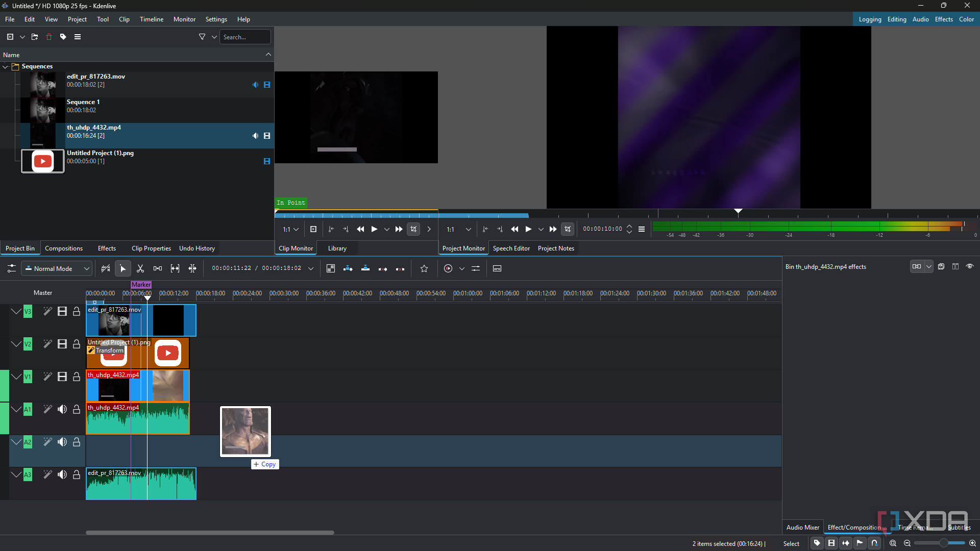Image resolution: width=980 pixels, height=551 pixels.
Task: Play the Project Monitor
Action: pos(528,229)
